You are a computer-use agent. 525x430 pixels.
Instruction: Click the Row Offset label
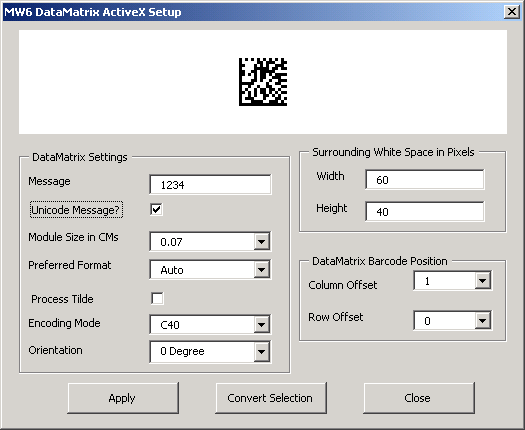click(335, 317)
